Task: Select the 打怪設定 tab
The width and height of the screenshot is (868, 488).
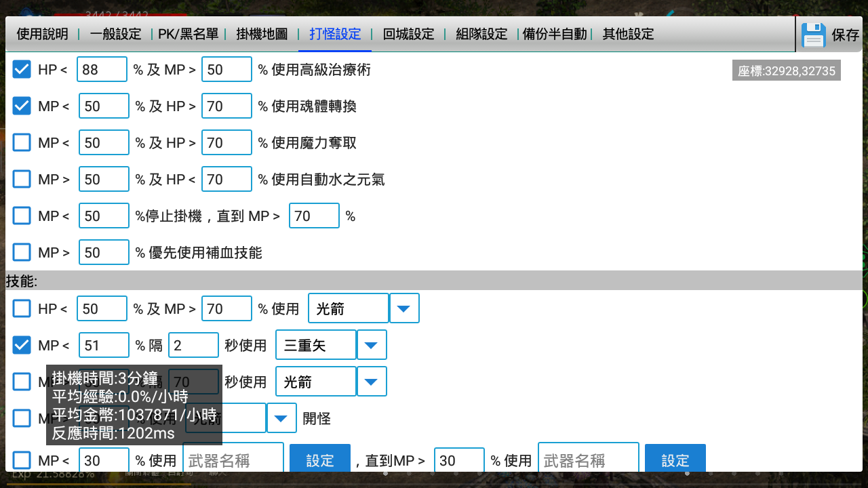Action: [x=335, y=34]
